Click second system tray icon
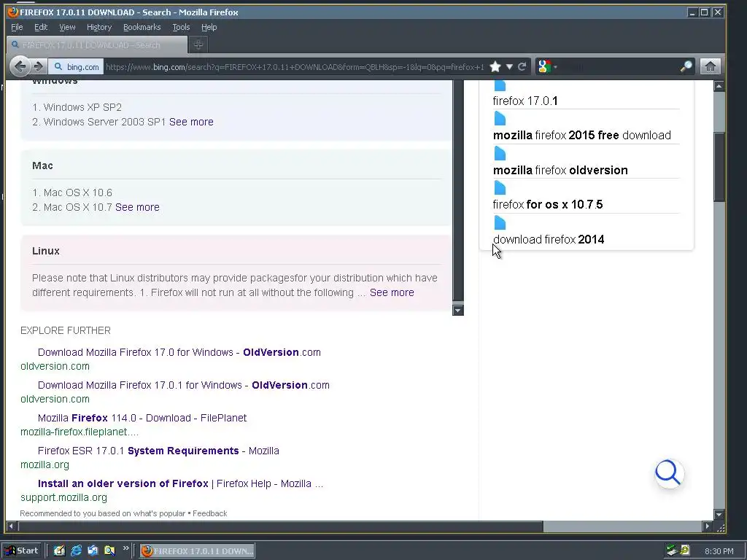The width and height of the screenshot is (747, 560). coord(684,551)
